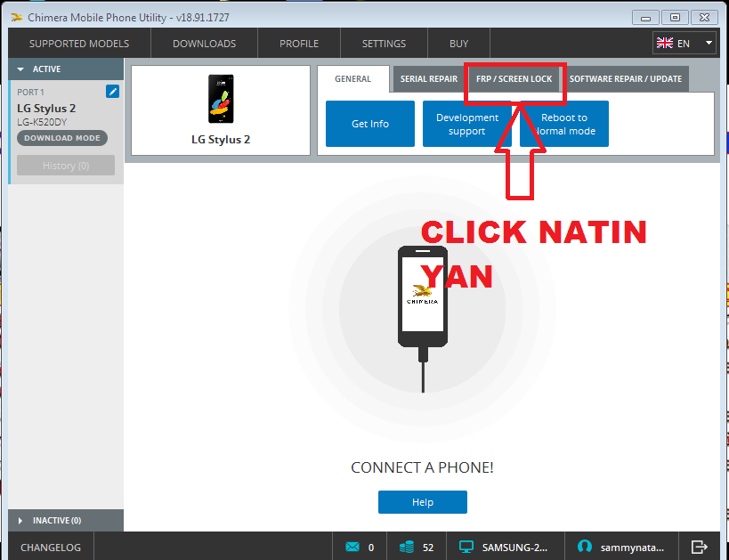Switch to SOFTWARE REPAIR / UPDATE tab

point(626,78)
